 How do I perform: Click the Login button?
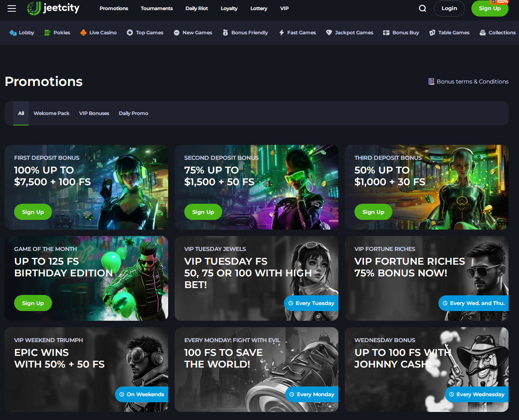[x=449, y=8]
